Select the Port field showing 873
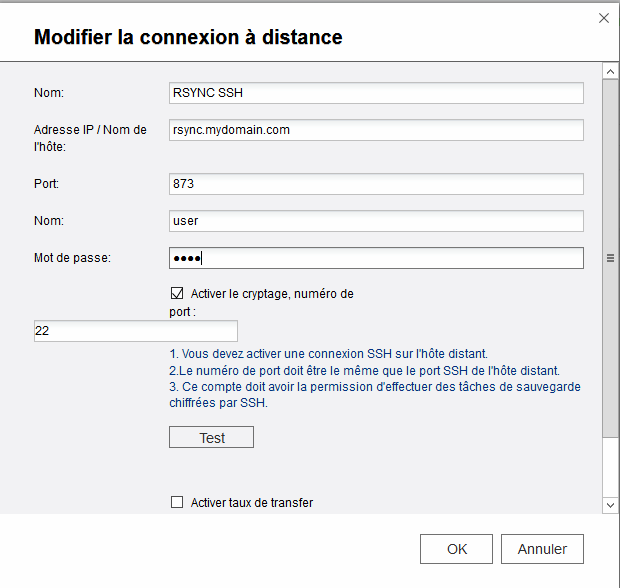This screenshot has height=588, width=620. coord(376,184)
